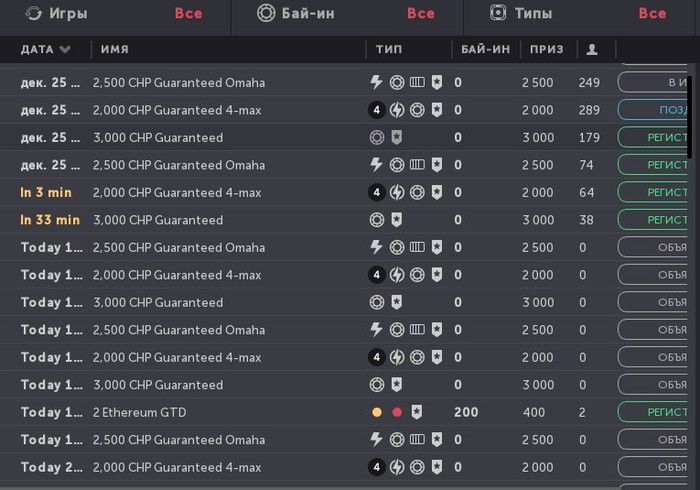Click the Игры refresh icon
The height and width of the screenshot is (490, 700).
click(x=34, y=13)
